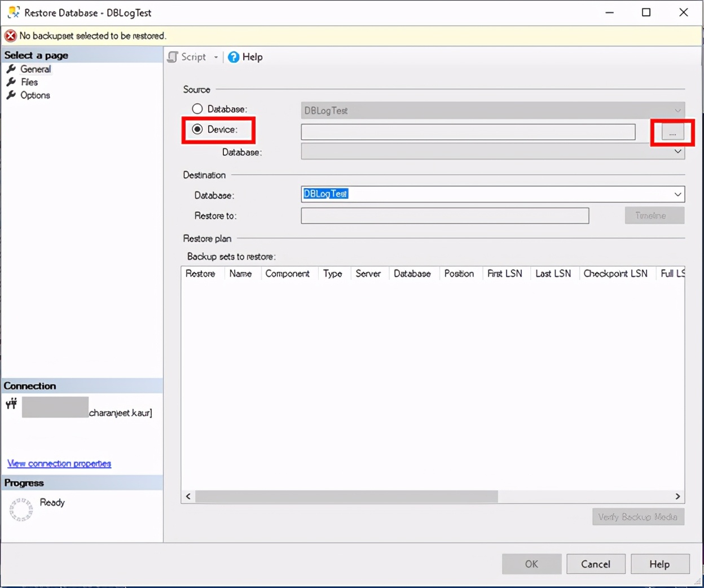704x588 pixels.
Task: Minimize the Restore Database window
Action: pyautogui.click(x=609, y=12)
